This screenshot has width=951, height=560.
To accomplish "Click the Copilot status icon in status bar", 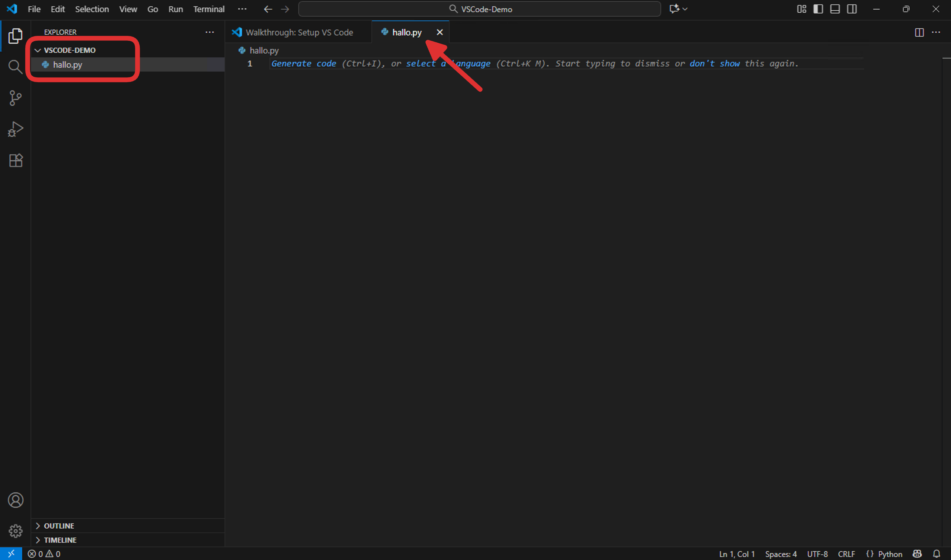I will coord(917,554).
